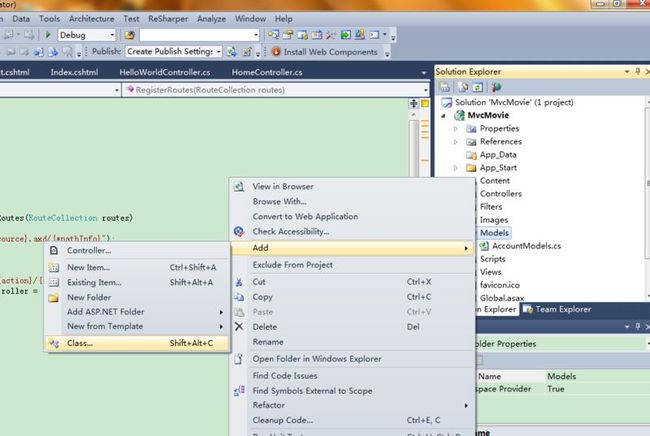
Task: Collapse the MvcMovie project node
Action: pos(443,116)
